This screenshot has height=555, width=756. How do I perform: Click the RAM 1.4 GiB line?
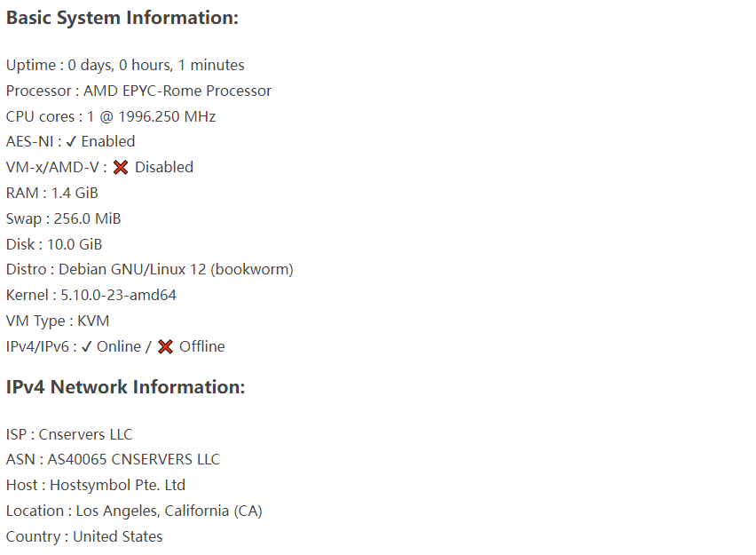point(52,193)
